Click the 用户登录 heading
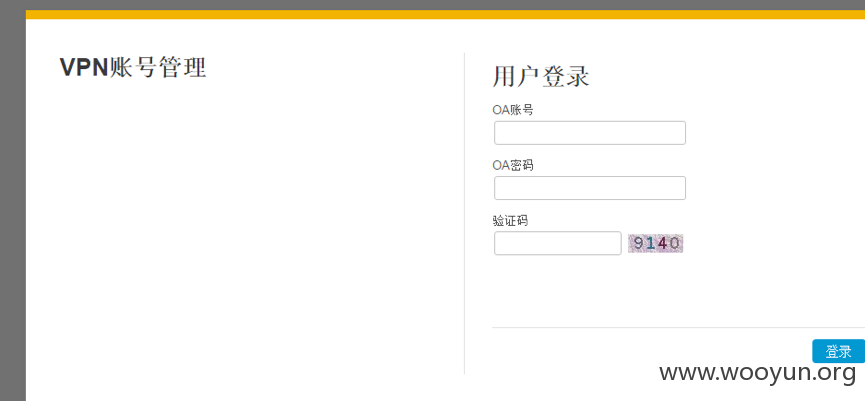 [541, 76]
